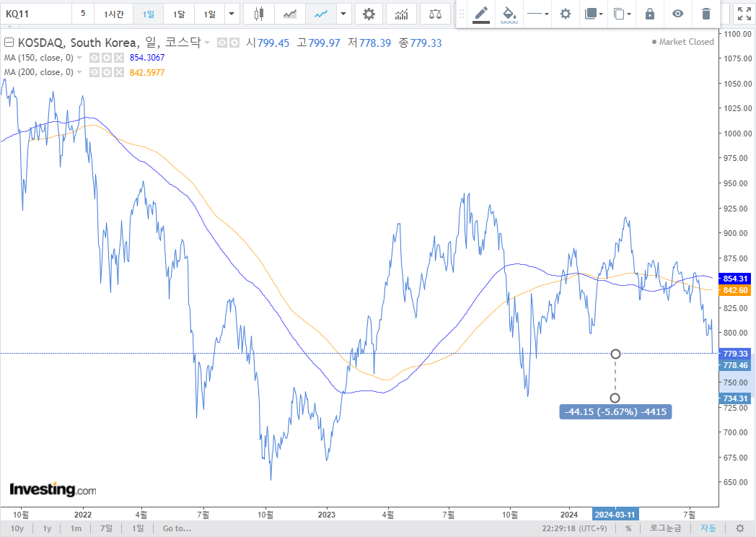The width and height of the screenshot is (756, 537).
Task: Open MA 200 settings gear
Action: (107, 72)
